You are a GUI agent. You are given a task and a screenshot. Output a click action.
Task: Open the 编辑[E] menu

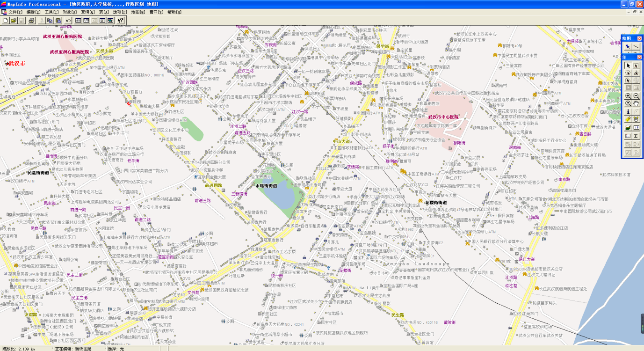tap(33, 11)
